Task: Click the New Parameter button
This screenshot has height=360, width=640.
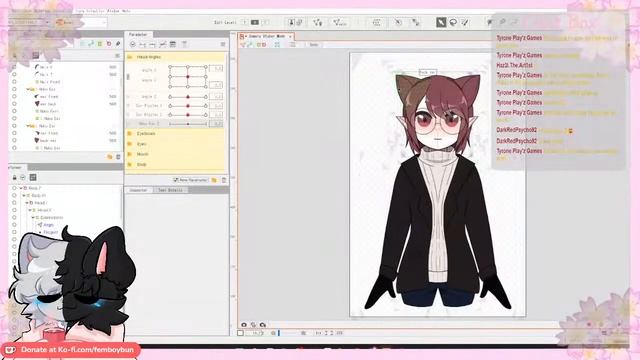Action: pyautogui.click(x=191, y=180)
